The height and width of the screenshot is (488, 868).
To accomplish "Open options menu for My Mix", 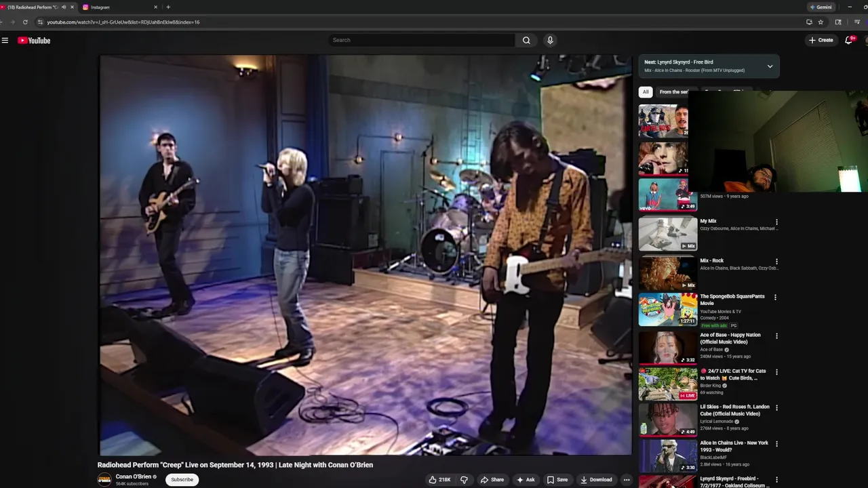I will pyautogui.click(x=776, y=222).
